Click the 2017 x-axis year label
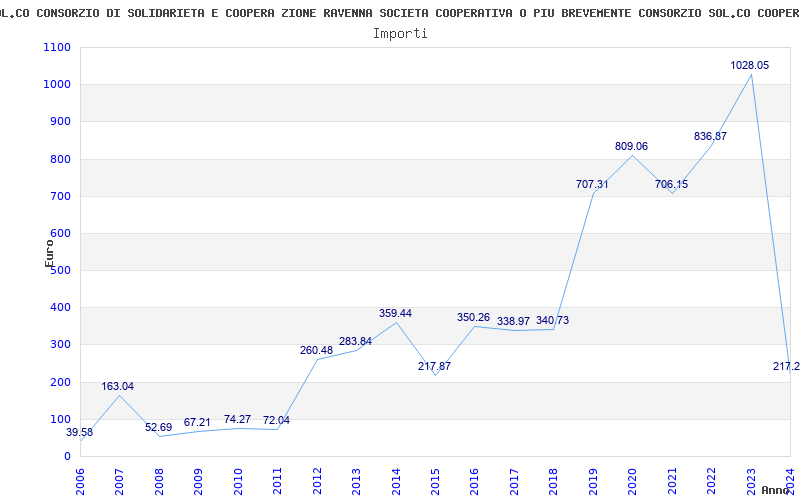 [514, 481]
